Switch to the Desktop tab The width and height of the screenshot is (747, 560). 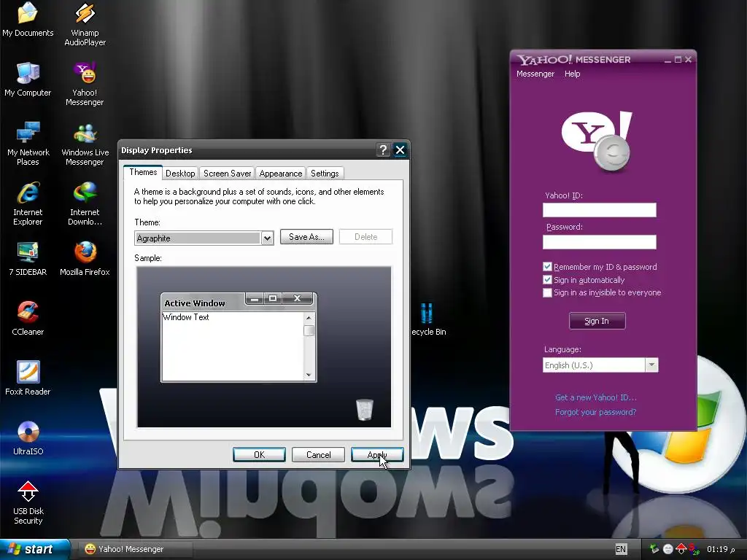[x=180, y=174]
